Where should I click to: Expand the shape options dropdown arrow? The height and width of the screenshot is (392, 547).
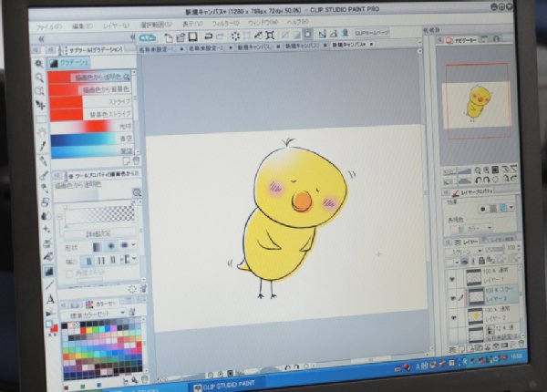[x=133, y=245]
